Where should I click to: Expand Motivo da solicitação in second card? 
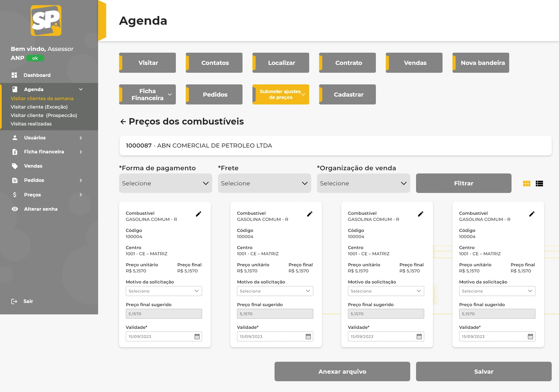(275, 291)
